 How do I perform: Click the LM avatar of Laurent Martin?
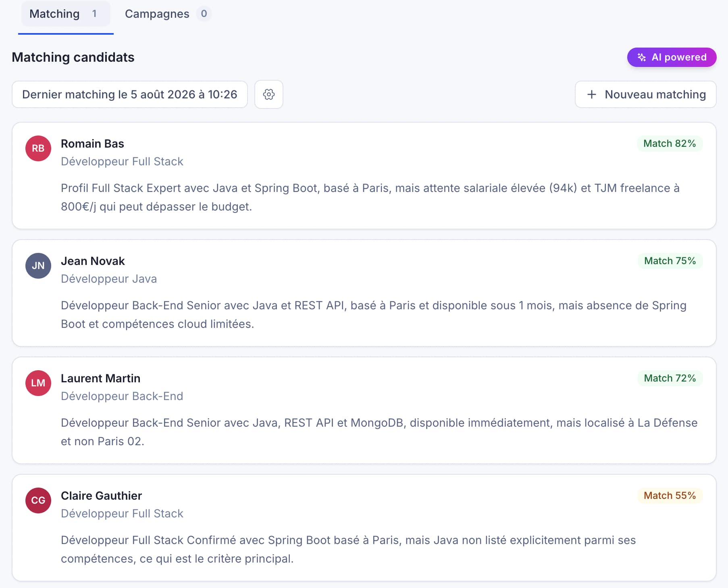pos(38,383)
